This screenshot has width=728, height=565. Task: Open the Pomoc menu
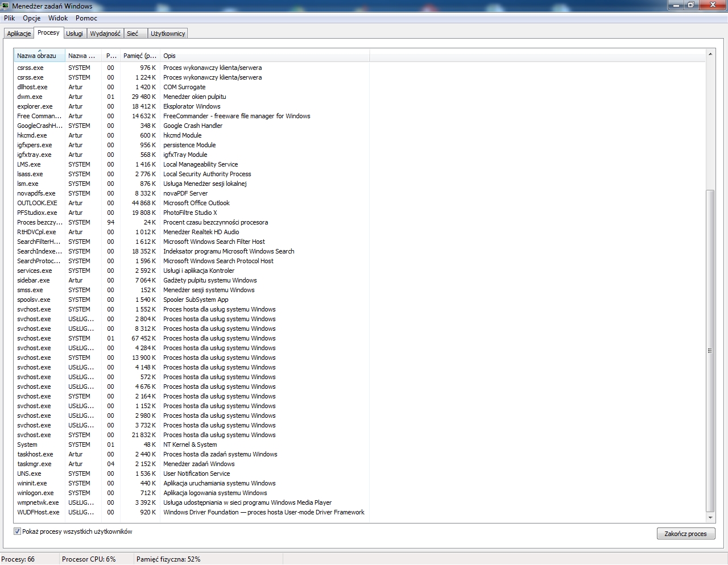86,18
